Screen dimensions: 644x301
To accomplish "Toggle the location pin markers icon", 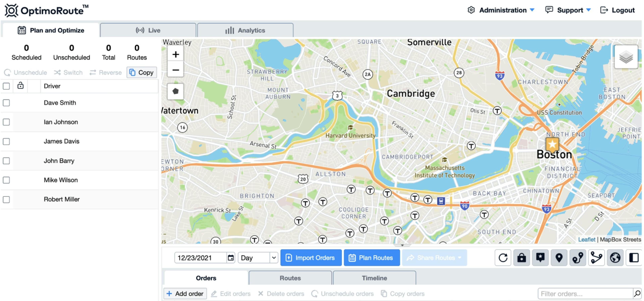I will pos(559,258).
